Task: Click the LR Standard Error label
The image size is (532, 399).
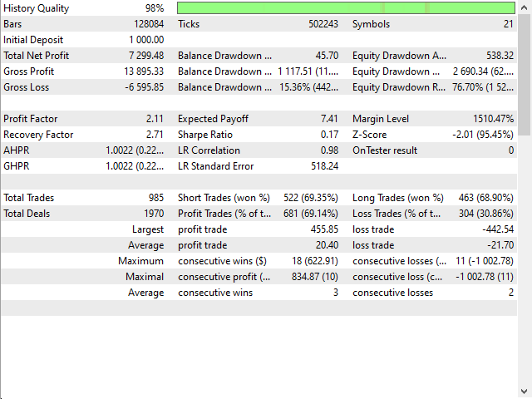Action: coord(216,166)
